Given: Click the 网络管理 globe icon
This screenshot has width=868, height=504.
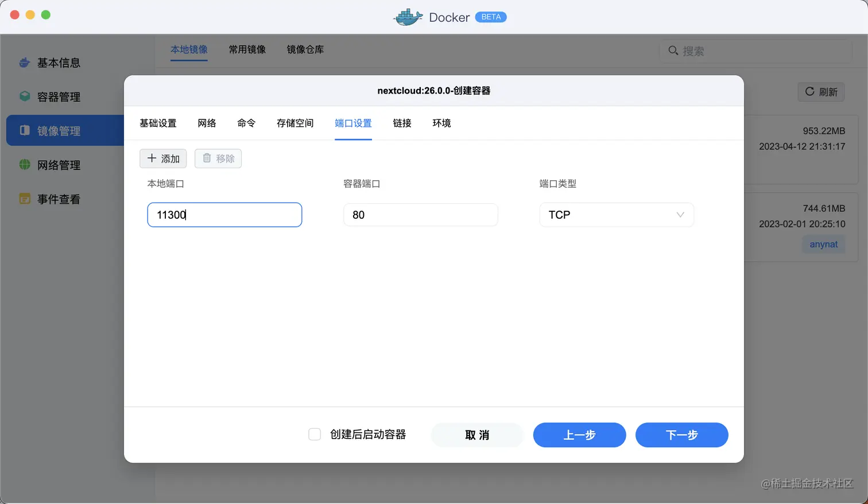Looking at the screenshot, I should click(25, 165).
